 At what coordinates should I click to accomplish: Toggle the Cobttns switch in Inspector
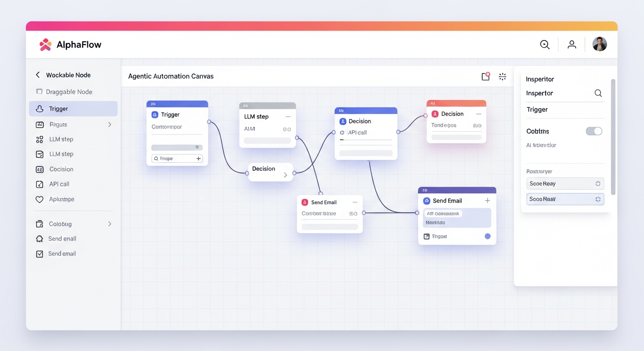594,131
